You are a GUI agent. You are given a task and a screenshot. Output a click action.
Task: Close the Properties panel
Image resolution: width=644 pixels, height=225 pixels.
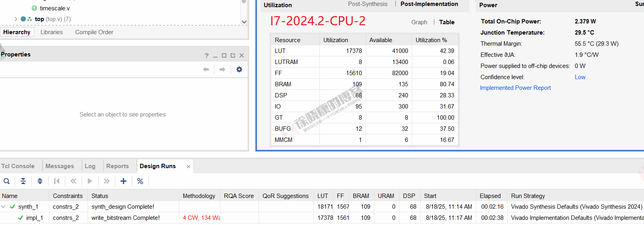coord(241,56)
